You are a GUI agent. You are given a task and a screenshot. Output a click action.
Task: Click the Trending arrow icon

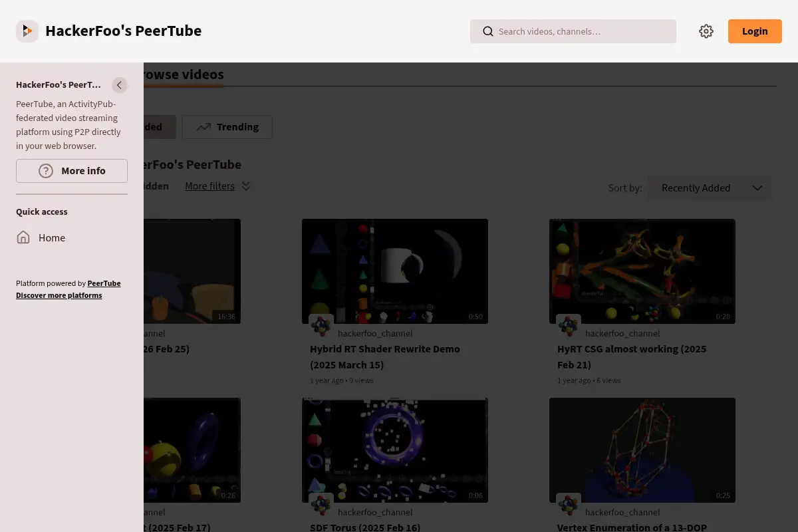[203, 127]
